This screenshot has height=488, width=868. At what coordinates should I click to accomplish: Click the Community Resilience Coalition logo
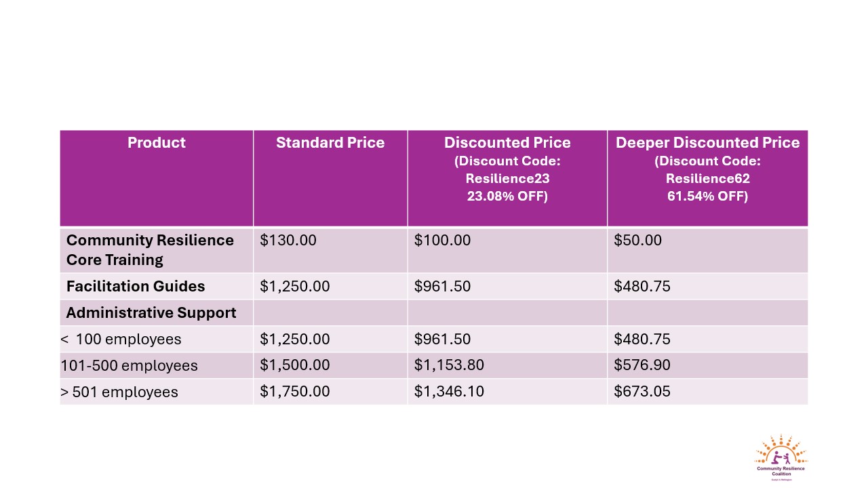click(781, 457)
